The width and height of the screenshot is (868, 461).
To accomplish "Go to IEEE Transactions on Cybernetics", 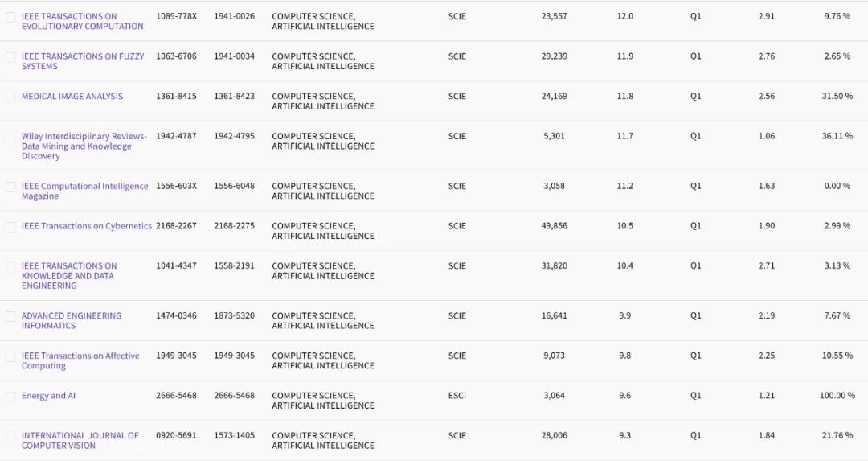I will pos(86,226).
